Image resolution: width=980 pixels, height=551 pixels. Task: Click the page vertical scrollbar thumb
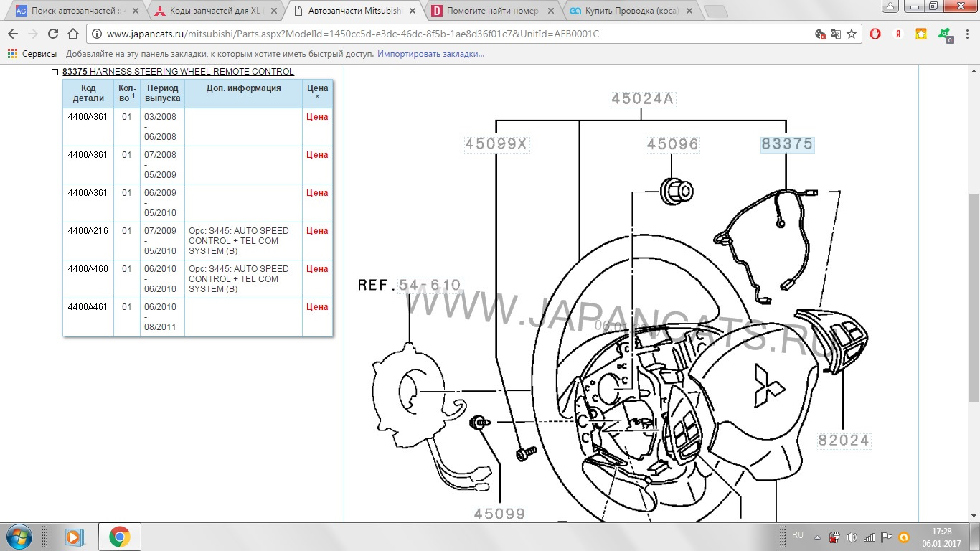click(x=974, y=298)
